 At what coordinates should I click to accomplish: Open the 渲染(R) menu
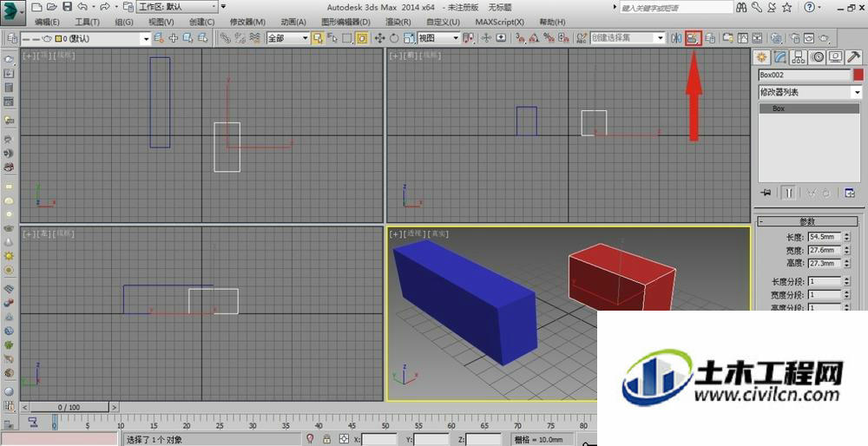[398, 23]
